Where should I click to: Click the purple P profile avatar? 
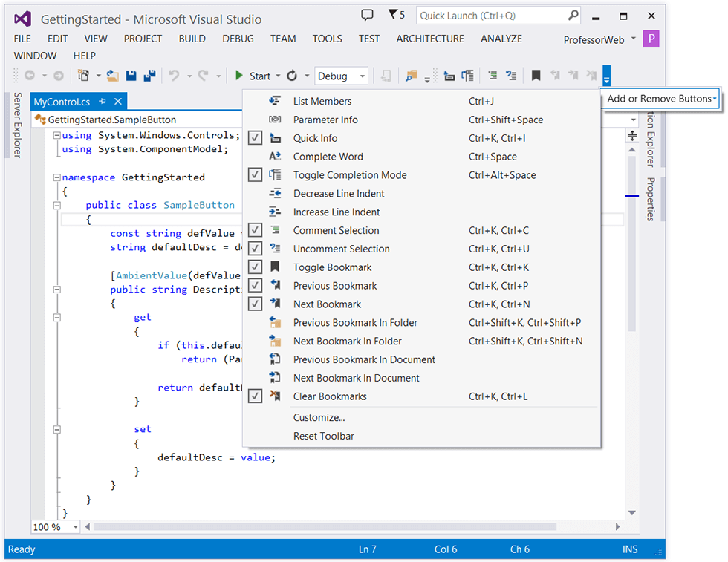(651, 39)
